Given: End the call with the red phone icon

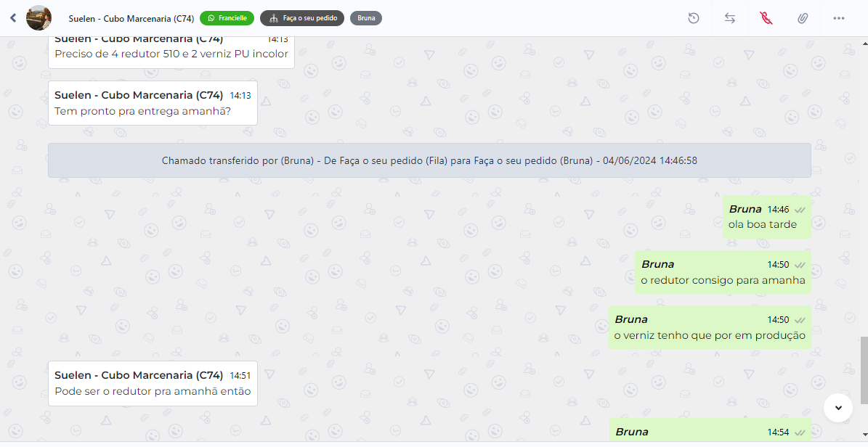Looking at the screenshot, I should tap(766, 18).
